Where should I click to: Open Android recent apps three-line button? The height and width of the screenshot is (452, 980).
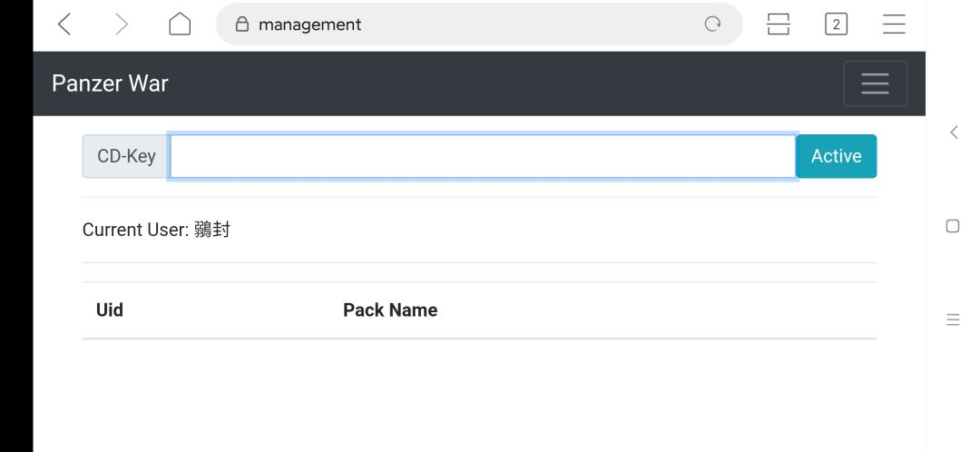[953, 319]
